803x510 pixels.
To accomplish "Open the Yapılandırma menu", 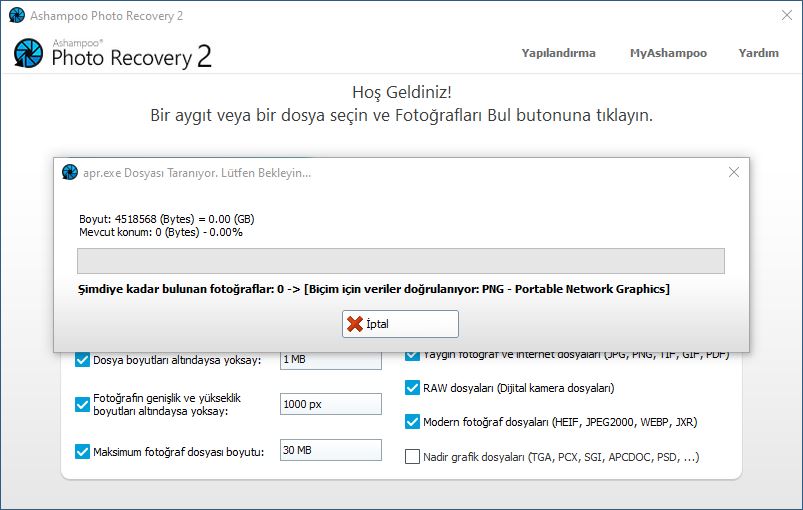I will 558,53.
